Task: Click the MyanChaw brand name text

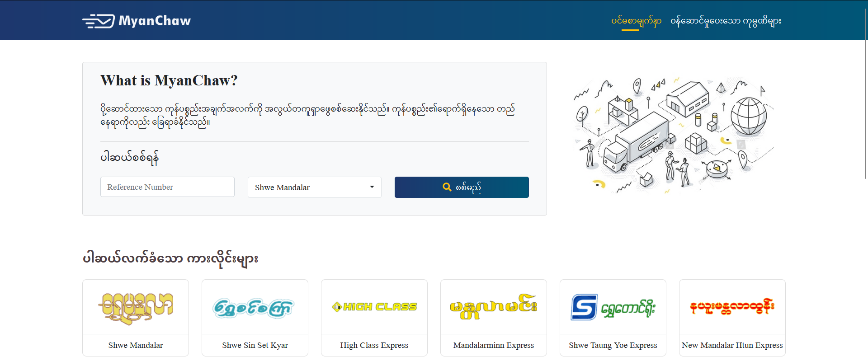Action: click(155, 21)
